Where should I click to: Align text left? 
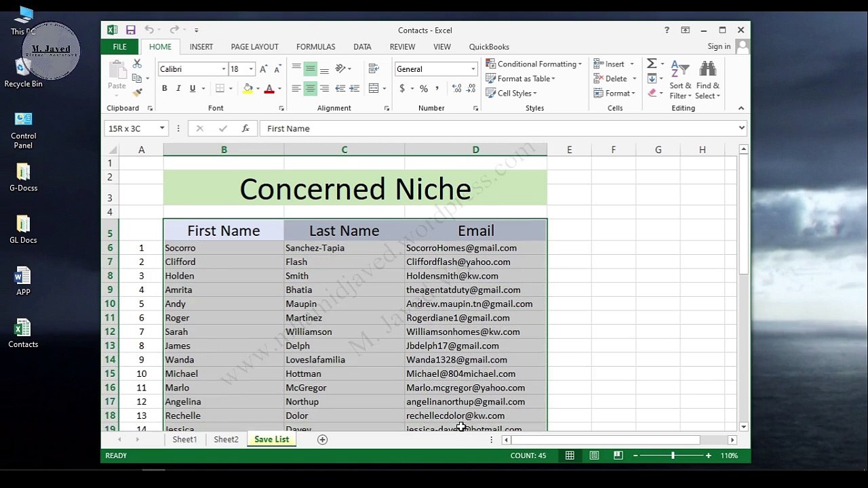(296, 89)
